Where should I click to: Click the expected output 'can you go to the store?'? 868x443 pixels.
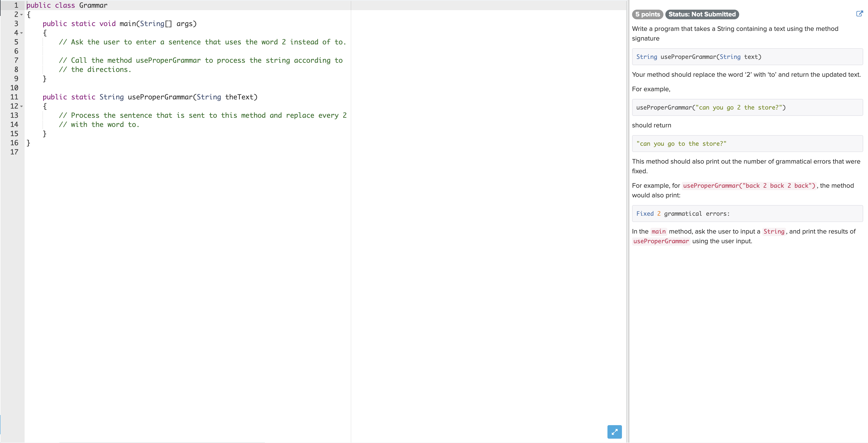pyautogui.click(x=747, y=144)
